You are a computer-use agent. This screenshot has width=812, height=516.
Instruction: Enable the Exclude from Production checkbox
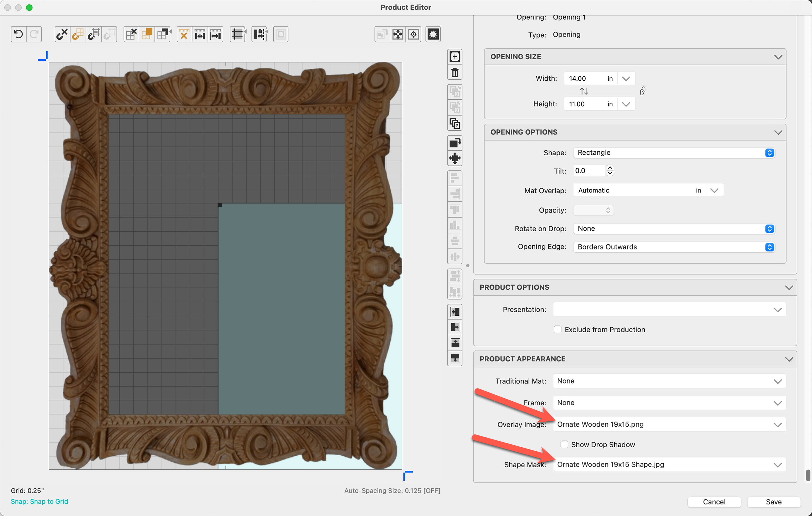point(558,329)
